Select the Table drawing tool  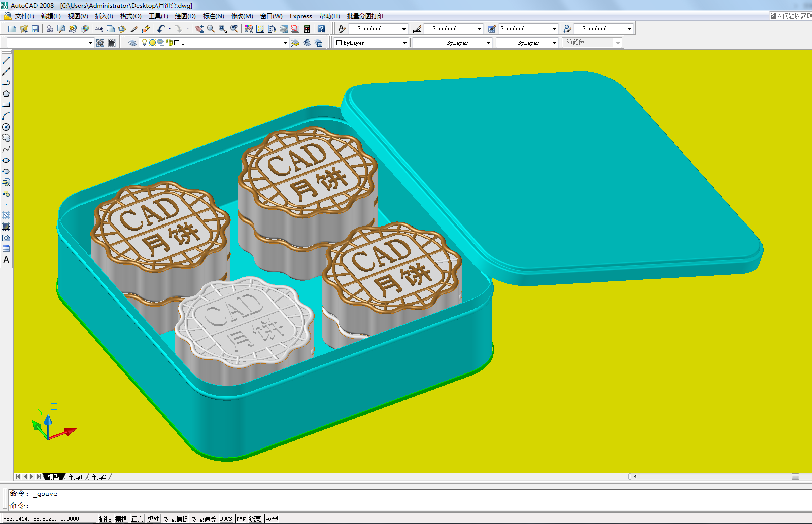click(x=6, y=249)
